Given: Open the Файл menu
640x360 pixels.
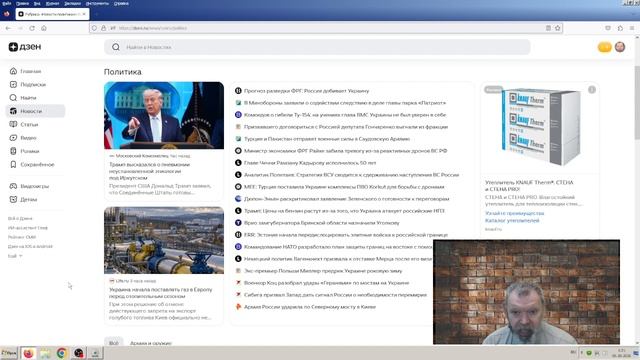Looking at the screenshot, I should 7,3.
